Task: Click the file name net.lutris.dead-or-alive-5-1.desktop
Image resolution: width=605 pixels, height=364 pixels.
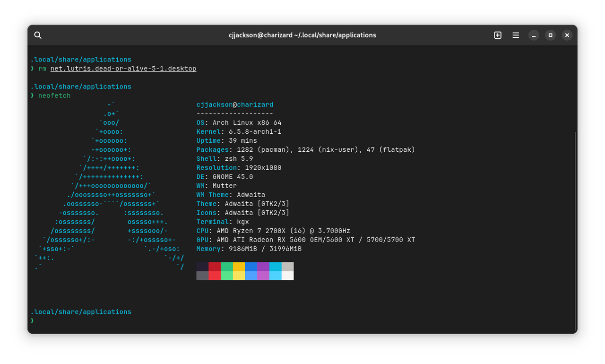Action: click(123, 69)
